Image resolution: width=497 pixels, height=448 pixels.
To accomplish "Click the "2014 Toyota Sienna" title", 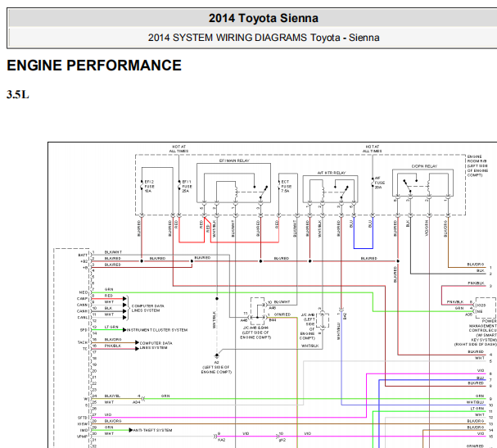I will coord(264,18).
